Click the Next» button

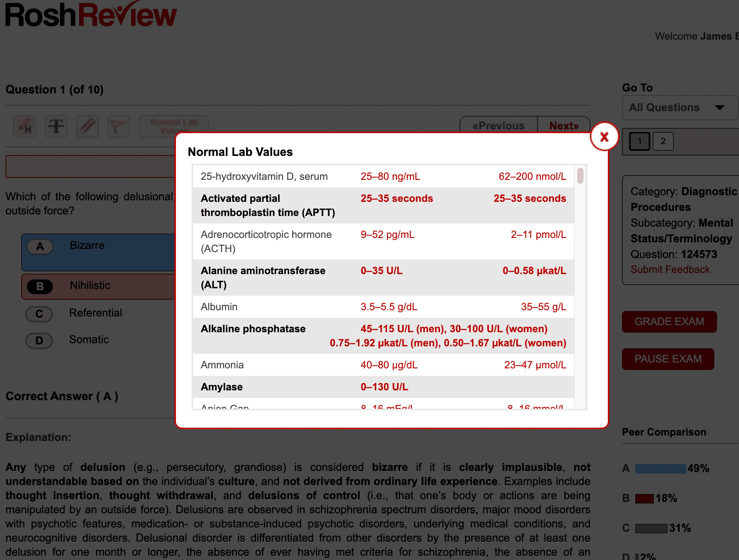pos(563,126)
